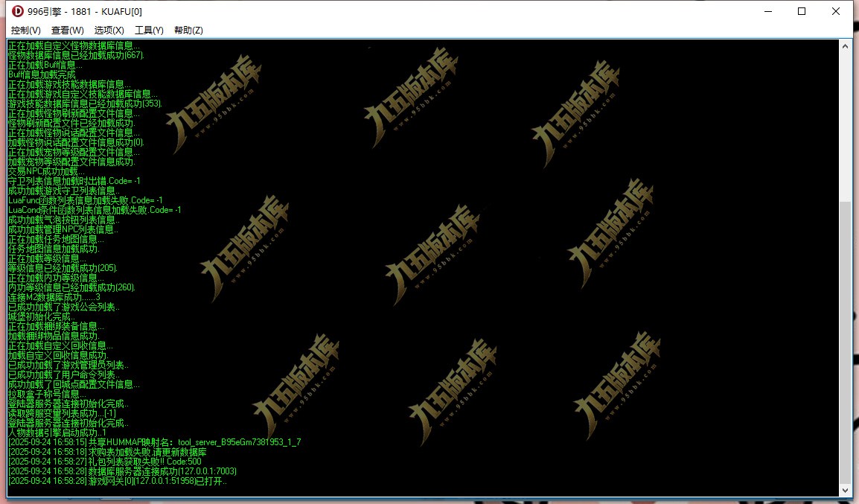The width and height of the screenshot is (859, 504).
Task: Click the 守卫列表信息加载时出错 log line
Action: [74, 181]
